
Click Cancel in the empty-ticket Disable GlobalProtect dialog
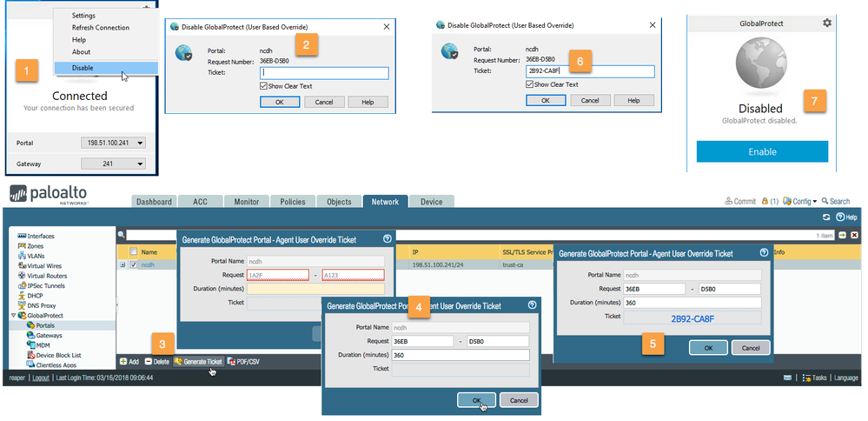324,102
